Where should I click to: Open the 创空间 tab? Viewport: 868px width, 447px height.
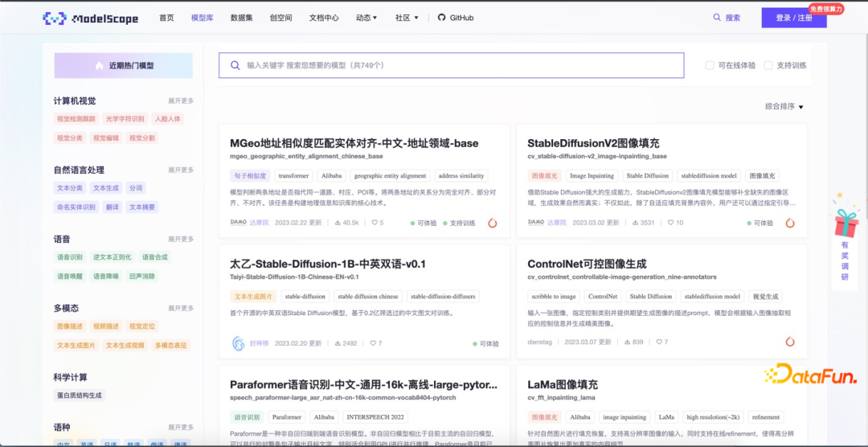280,18
